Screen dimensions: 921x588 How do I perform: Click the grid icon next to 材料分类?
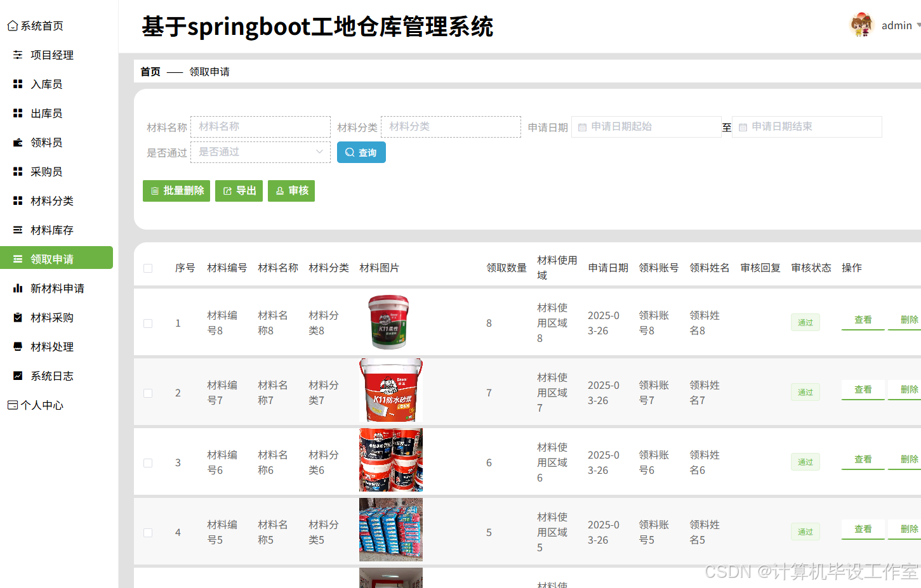pyautogui.click(x=18, y=201)
